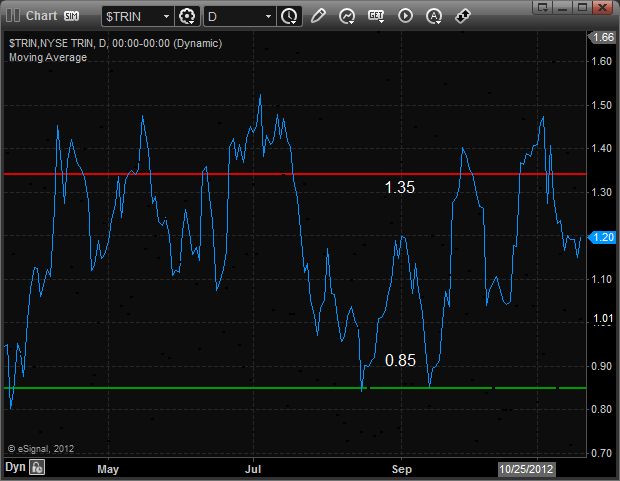Open the $TRIN symbol dropdown arrow
This screenshot has height=481, width=620.
167,17
